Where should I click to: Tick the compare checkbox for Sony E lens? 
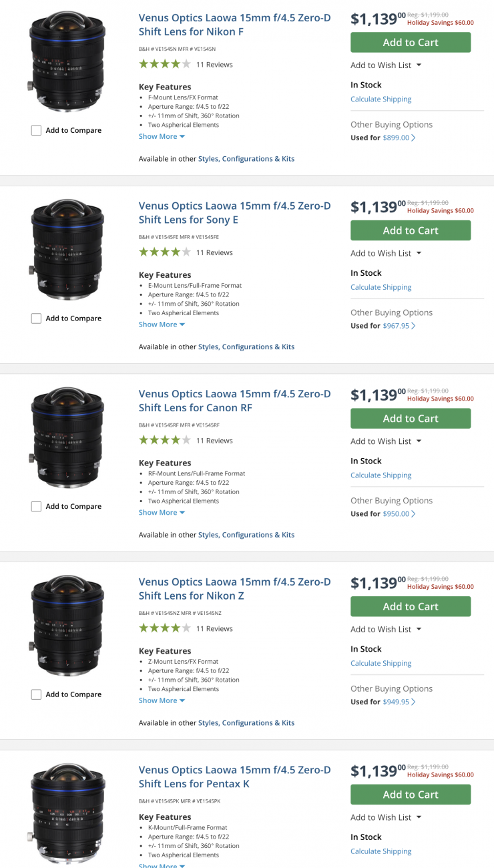click(x=36, y=319)
